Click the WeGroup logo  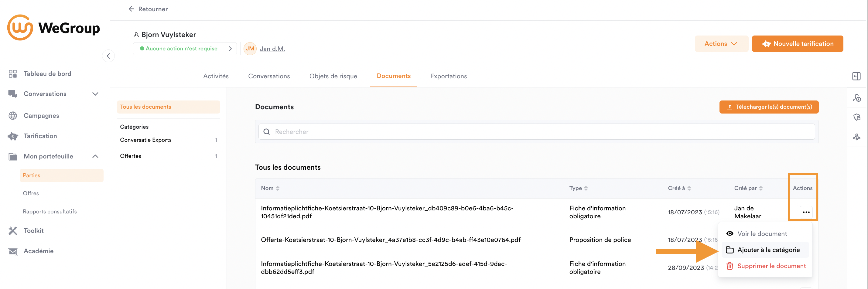tap(53, 28)
